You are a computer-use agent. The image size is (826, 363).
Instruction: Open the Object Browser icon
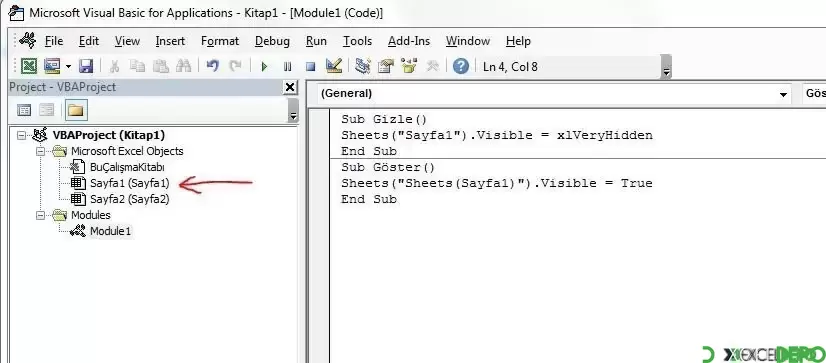409,66
